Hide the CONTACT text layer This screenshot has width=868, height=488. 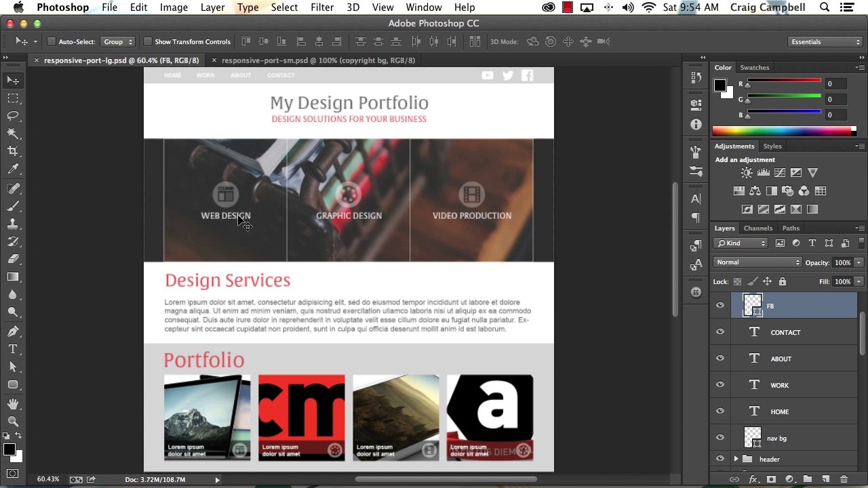720,332
